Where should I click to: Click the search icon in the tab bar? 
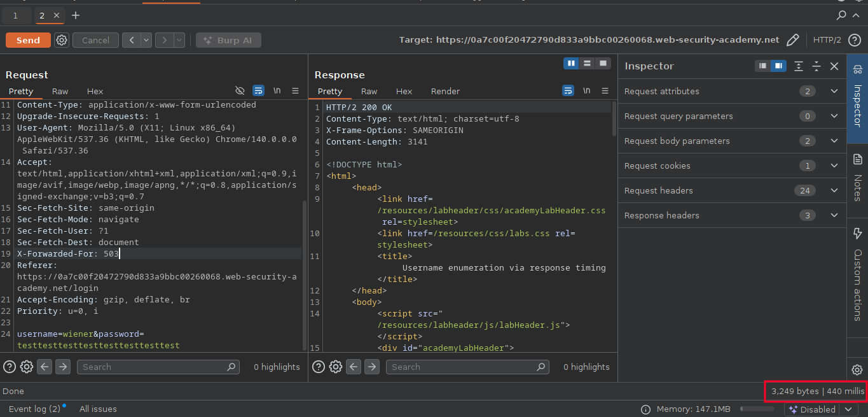tap(841, 15)
